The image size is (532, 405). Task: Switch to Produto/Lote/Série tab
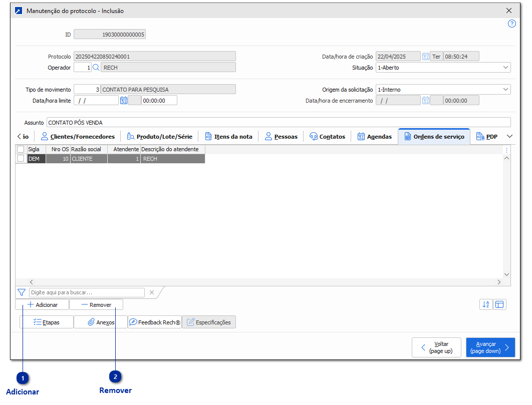click(159, 136)
